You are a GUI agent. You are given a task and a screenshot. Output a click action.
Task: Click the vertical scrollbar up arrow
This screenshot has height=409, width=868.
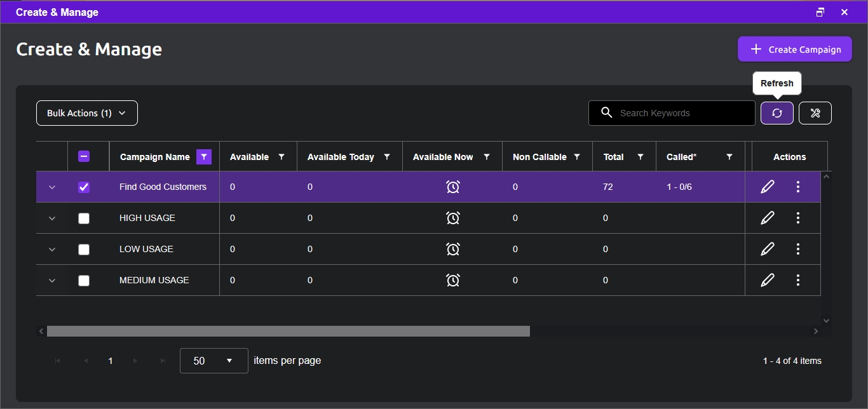(x=826, y=177)
